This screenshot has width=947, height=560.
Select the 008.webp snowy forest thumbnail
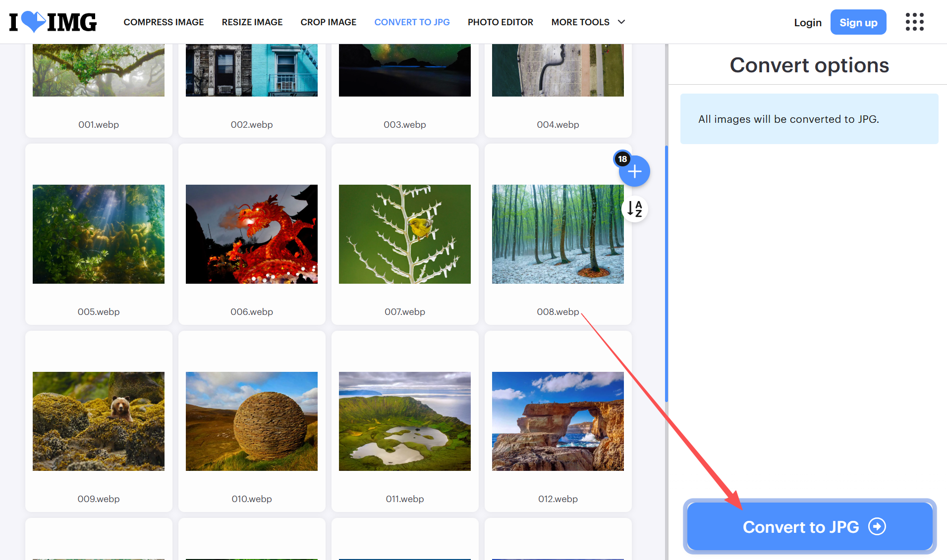tap(558, 234)
